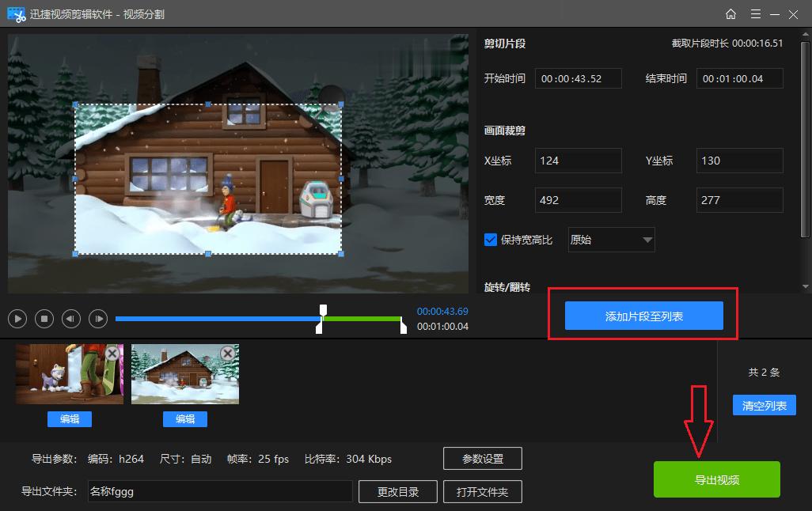
Task: Click the 开始时间 input field
Action: pyautogui.click(x=578, y=78)
